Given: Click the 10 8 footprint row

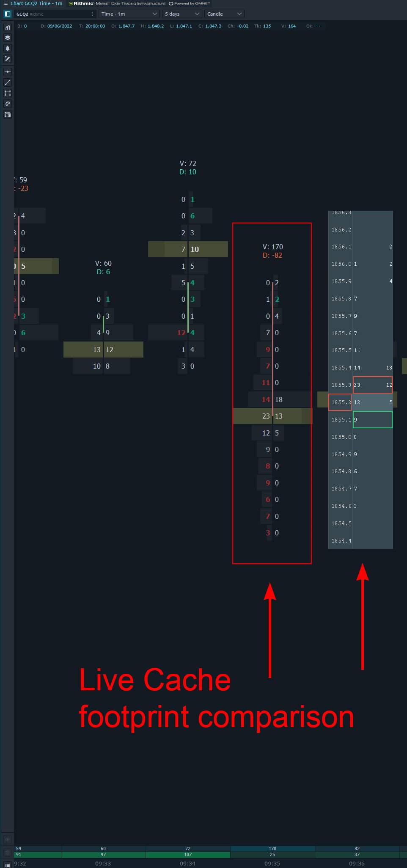Looking at the screenshot, I should click(102, 366).
